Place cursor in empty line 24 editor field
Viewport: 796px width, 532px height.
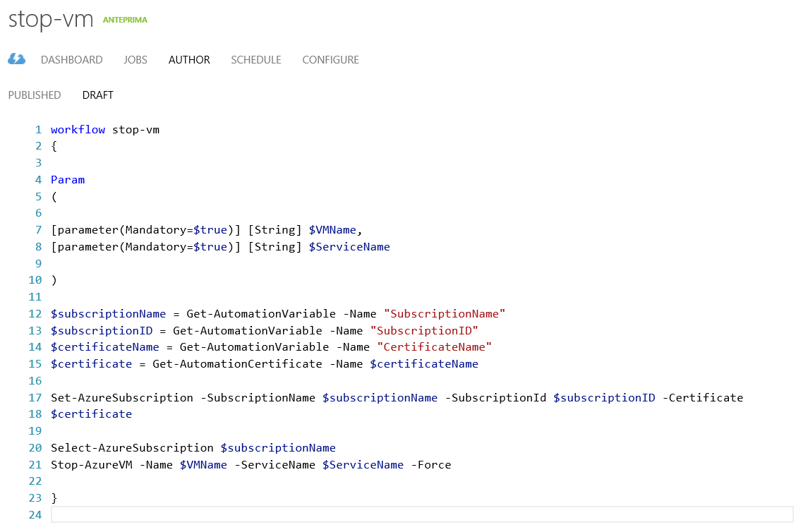pos(421,515)
